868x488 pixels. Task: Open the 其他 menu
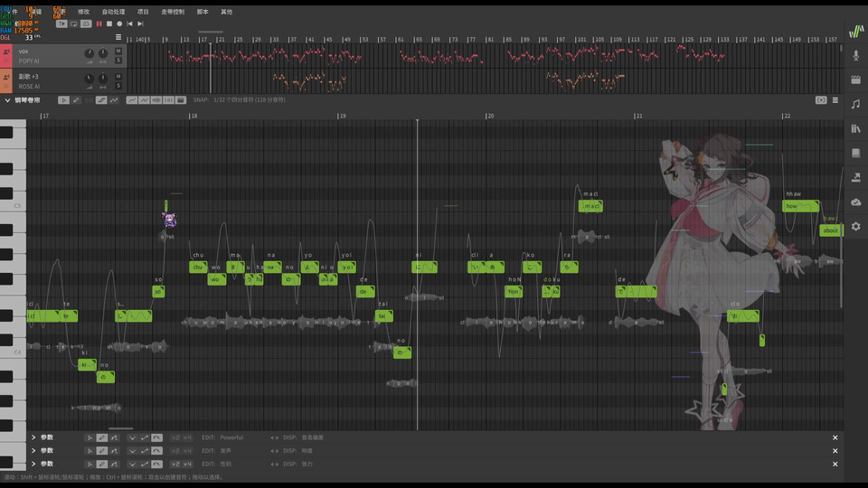click(x=226, y=12)
